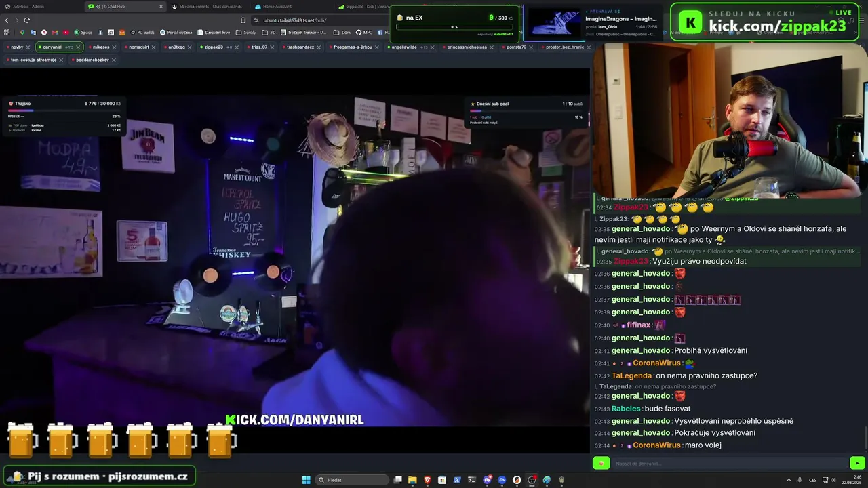This screenshot has height=488, width=868.
Task: Select the danyanirl channel tab
Action: (x=59, y=47)
